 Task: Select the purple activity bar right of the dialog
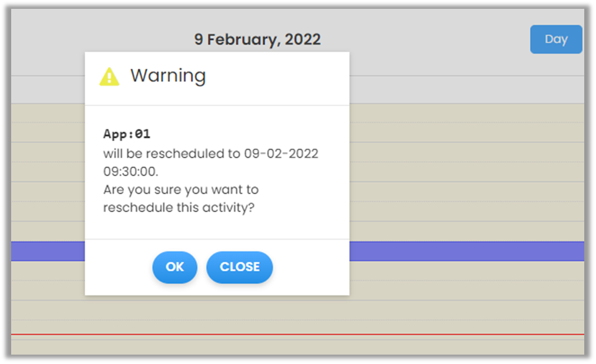464,251
